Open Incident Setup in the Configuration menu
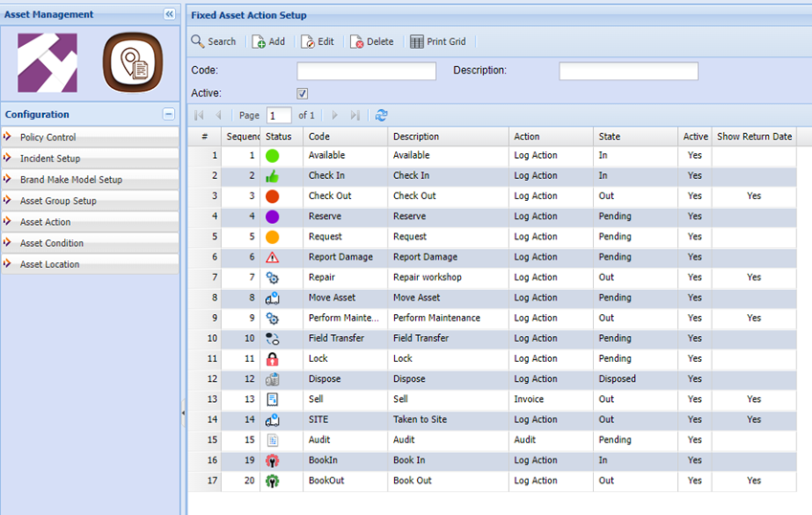The height and width of the screenshot is (515, 812). pyautogui.click(x=50, y=159)
